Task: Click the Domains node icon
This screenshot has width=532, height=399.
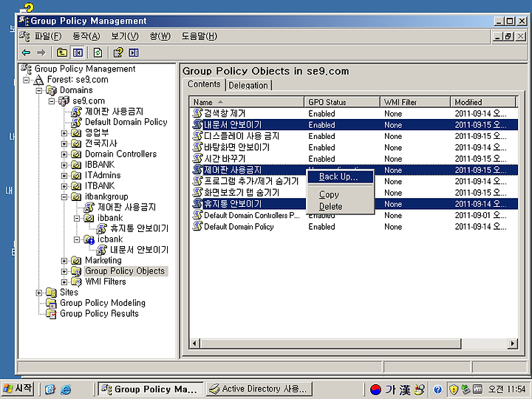Action: click(51, 90)
